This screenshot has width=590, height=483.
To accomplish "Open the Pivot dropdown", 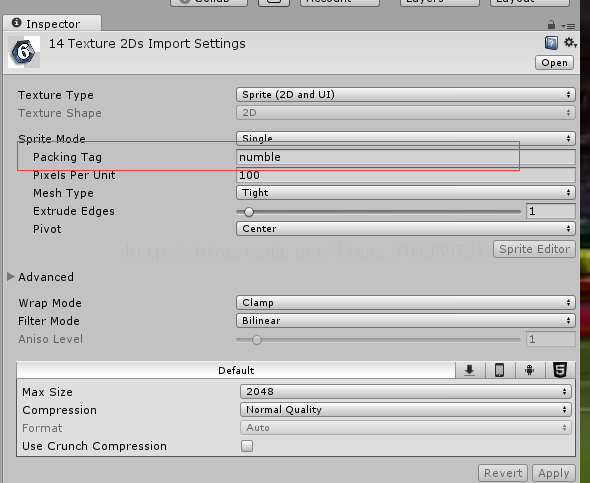I will pos(406,229).
